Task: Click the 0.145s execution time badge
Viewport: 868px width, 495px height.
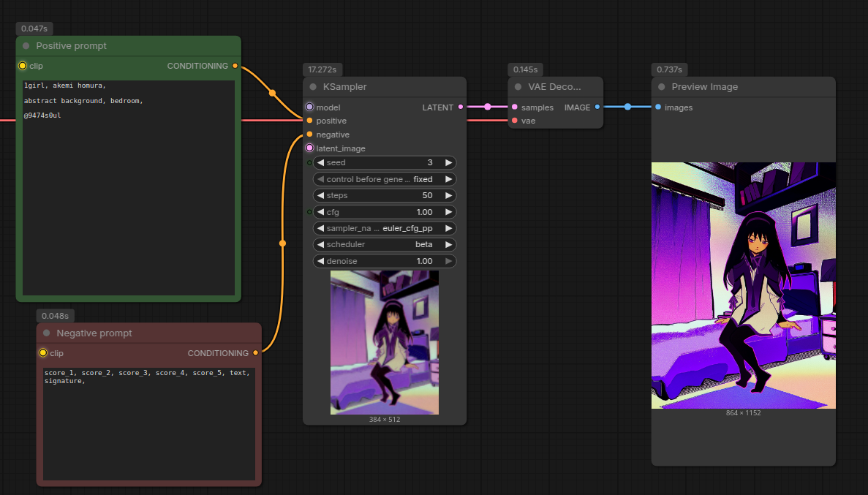Action: pyautogui.click(x=525, y=69)
